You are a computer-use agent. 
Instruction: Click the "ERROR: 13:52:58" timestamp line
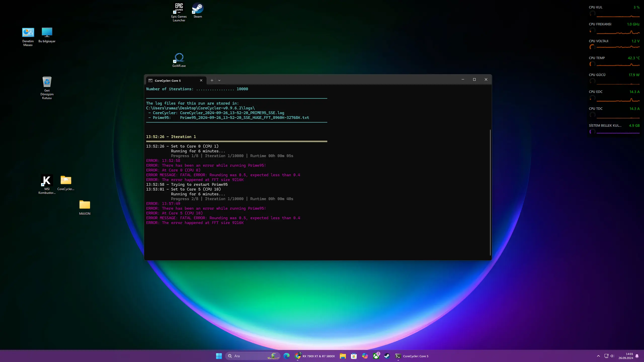tap(163, 161)
